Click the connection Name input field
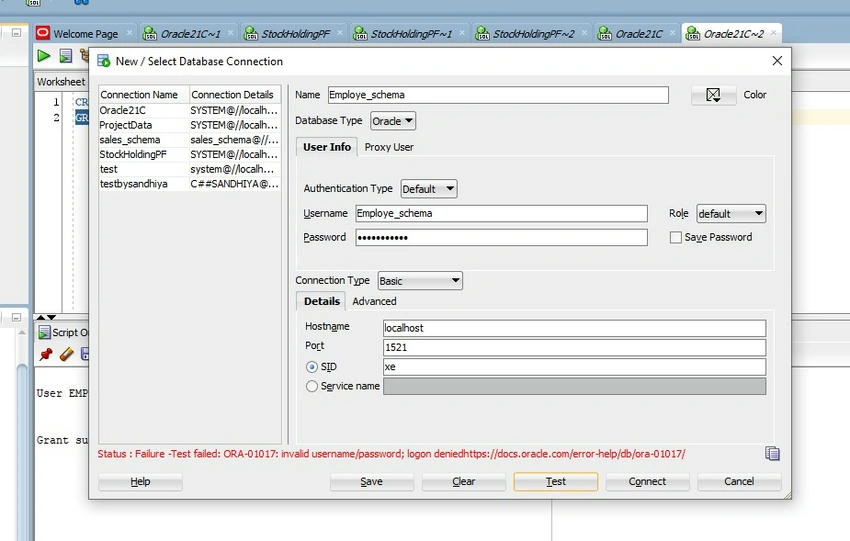This screenshot has height=541, width=850. pyautogui.click(x=498, y=95)
